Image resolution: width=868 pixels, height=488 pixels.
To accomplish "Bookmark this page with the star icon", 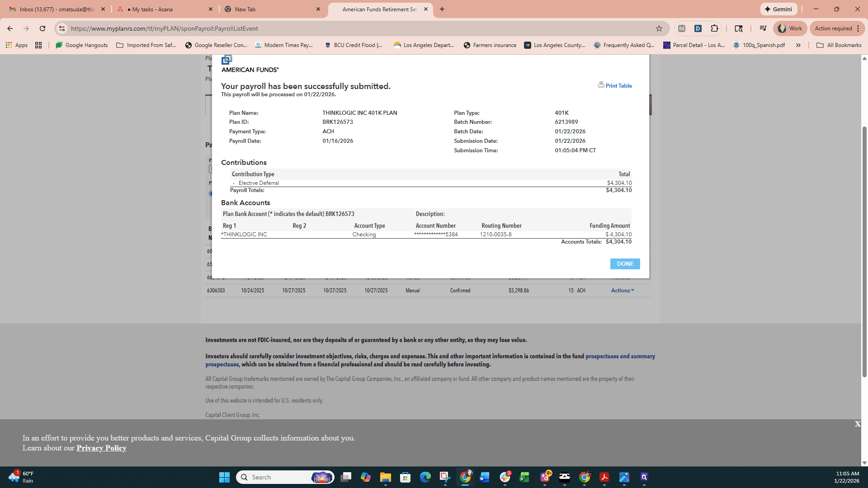I will point(659,28).
